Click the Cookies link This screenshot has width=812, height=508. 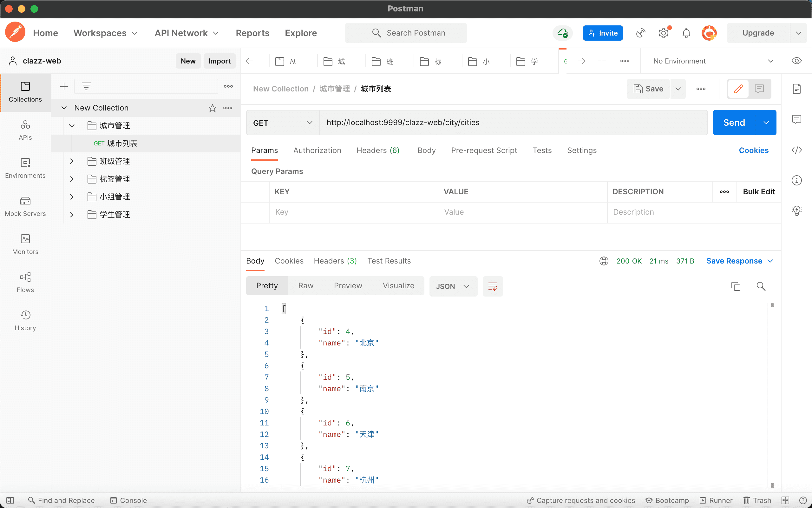point(754,150)
